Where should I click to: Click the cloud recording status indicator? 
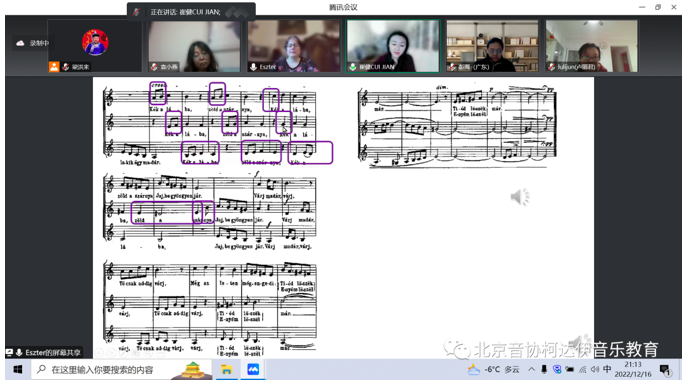coord(32,43)
